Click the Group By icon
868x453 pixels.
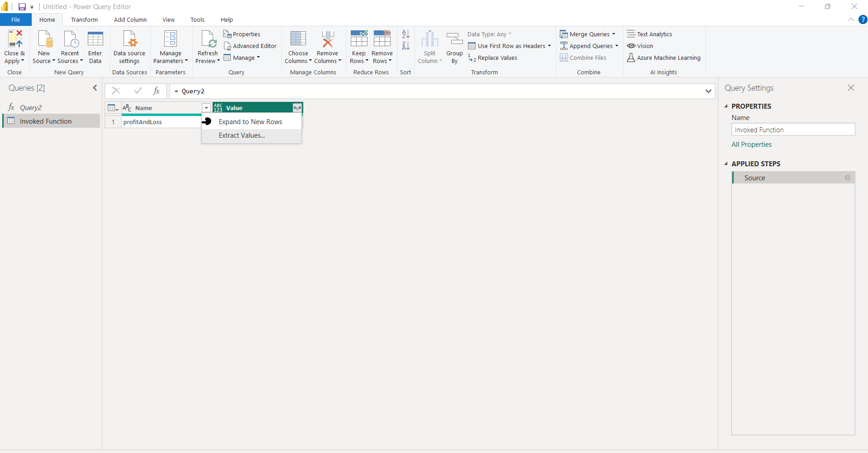[x=454, y=39]
